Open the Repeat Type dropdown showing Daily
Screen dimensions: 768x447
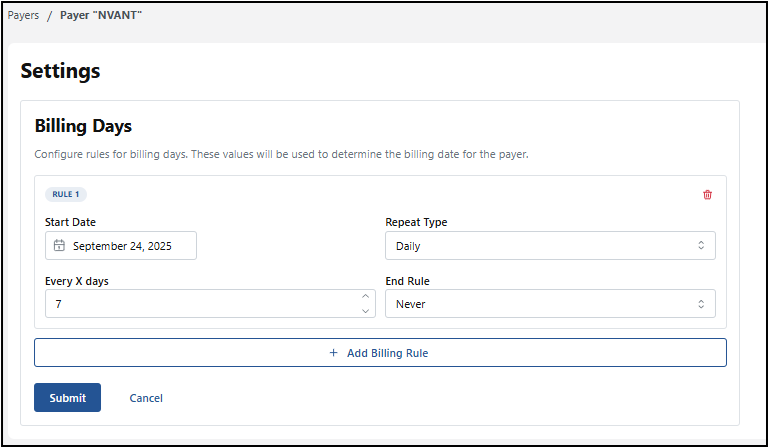(550, 246)
